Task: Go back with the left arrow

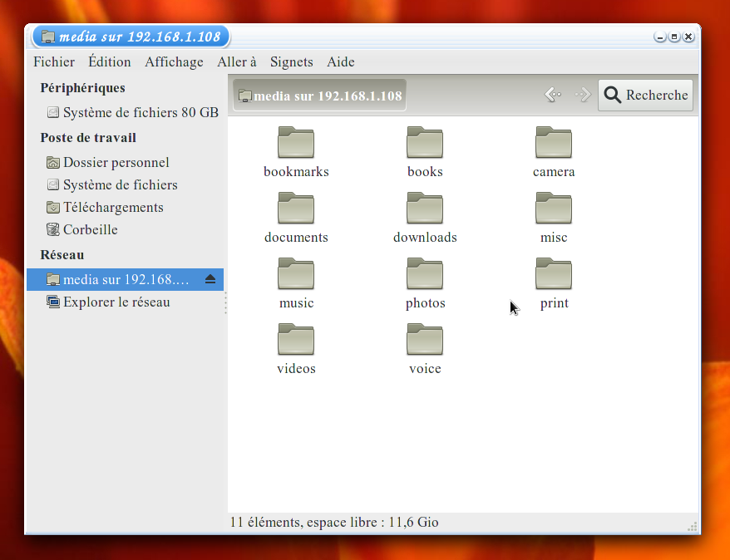Action: (553, 95)
